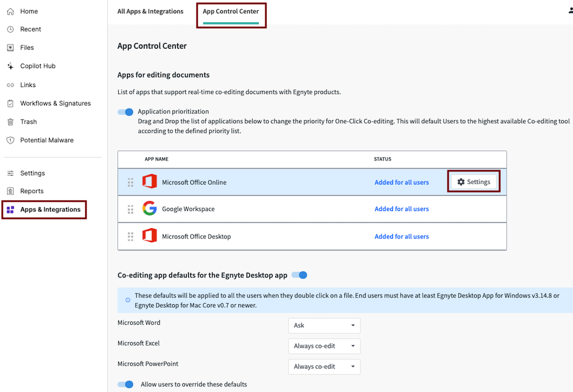Click the APP NAME column header
The width and height of the screenshot is (573, 392).
tap(156, 159)
